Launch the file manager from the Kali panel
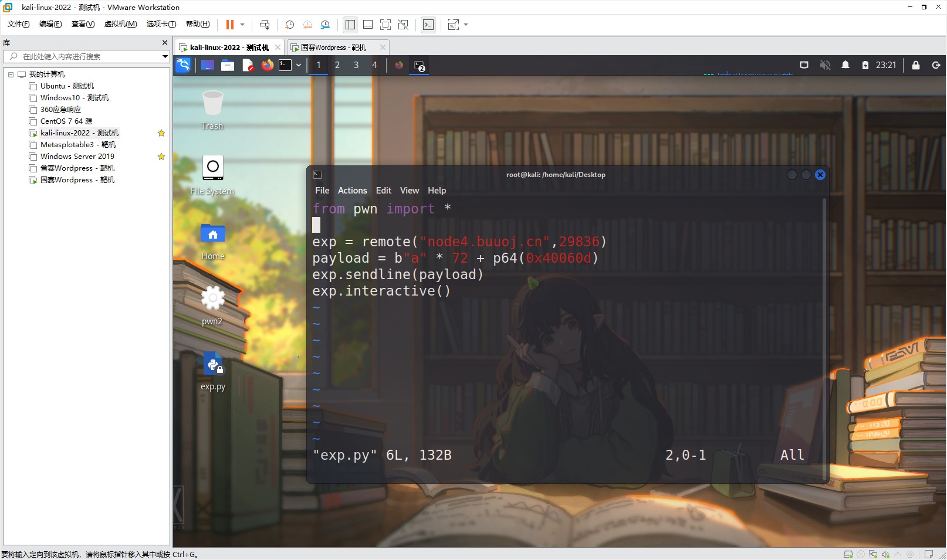This screenshot has height=560, width=947. [x=228, y=65]
